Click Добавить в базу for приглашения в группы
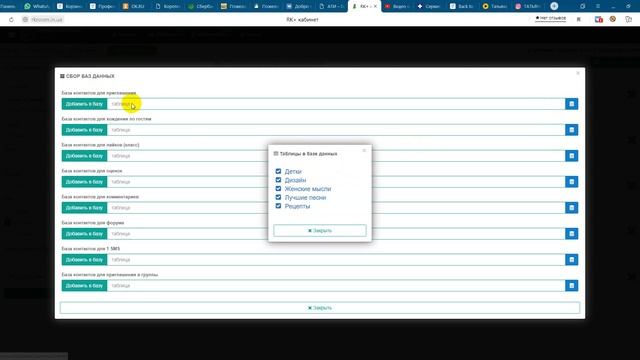 [84, 286]
